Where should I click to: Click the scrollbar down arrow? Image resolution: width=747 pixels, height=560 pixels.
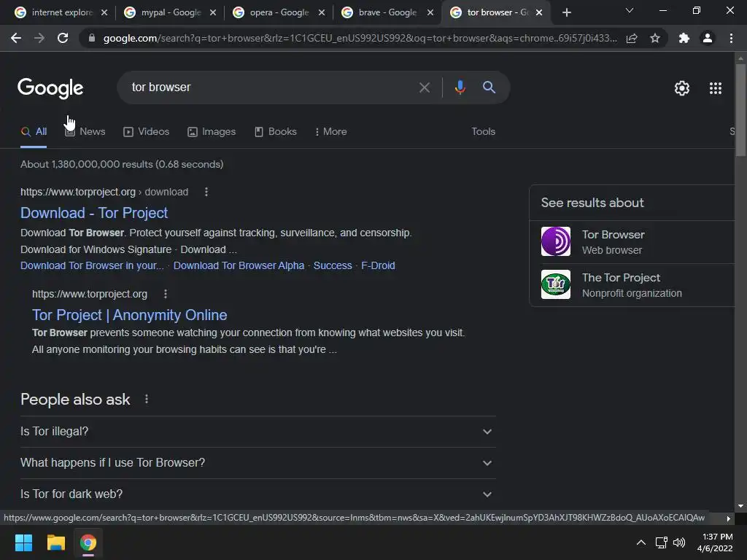pyautogui.click(x=740, y=506)
